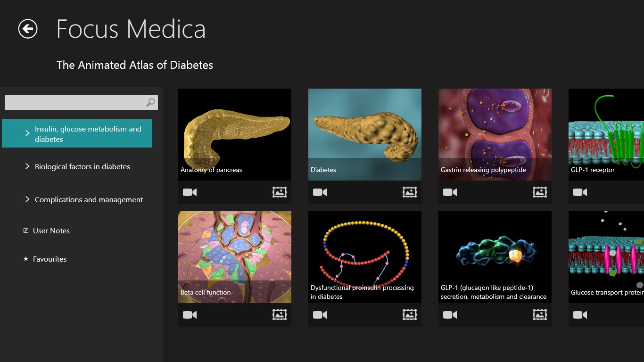Screen dimensions: 644x362
Task: Open image gallery for Anatomy of pancreas
Action: coord(280,192)
